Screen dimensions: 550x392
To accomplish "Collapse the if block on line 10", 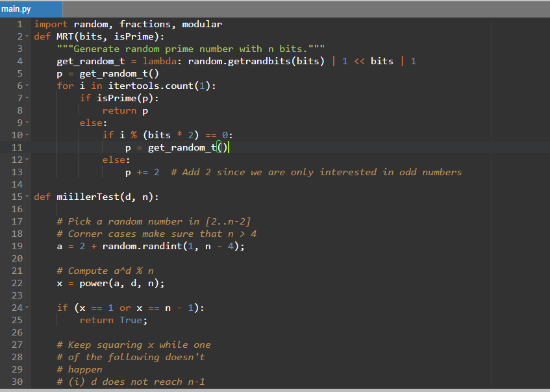I will [x=28, y=136].
